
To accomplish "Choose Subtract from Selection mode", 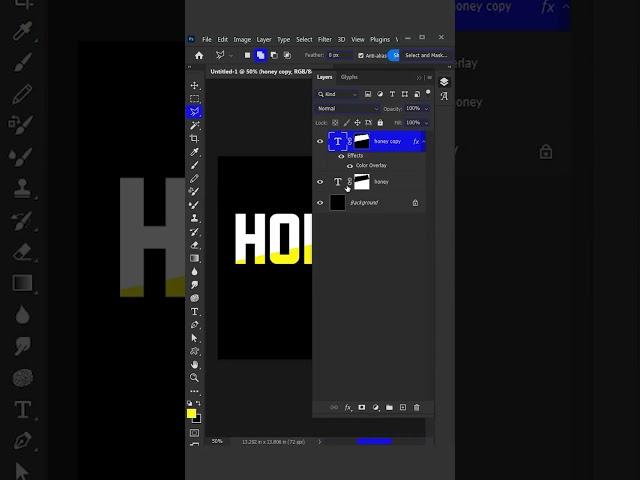I will pos(274,55).
